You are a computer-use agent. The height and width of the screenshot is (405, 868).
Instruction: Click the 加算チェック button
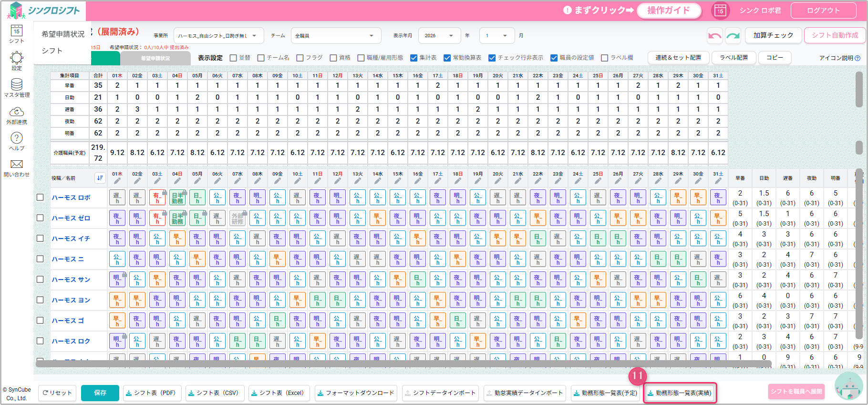pos(773,35)
